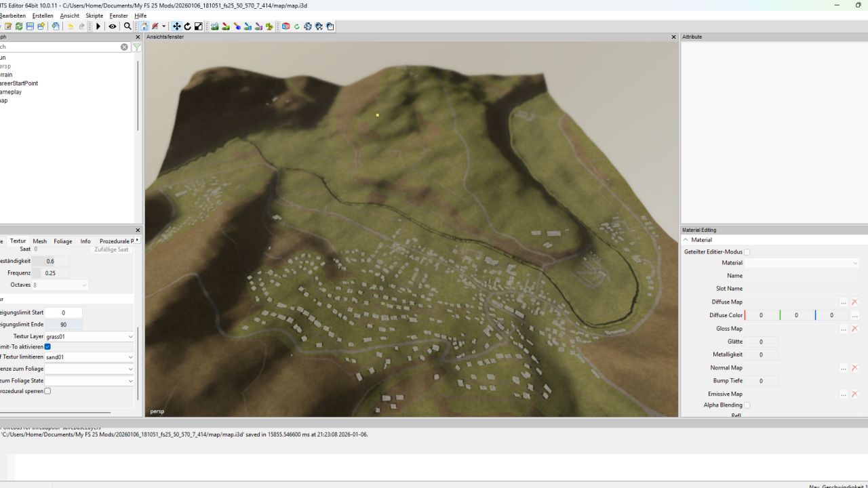Viewport: 868px width, 488px height.
Task: Toggle the Alpha Blending checkbox
Action: [x=747, y=405]
